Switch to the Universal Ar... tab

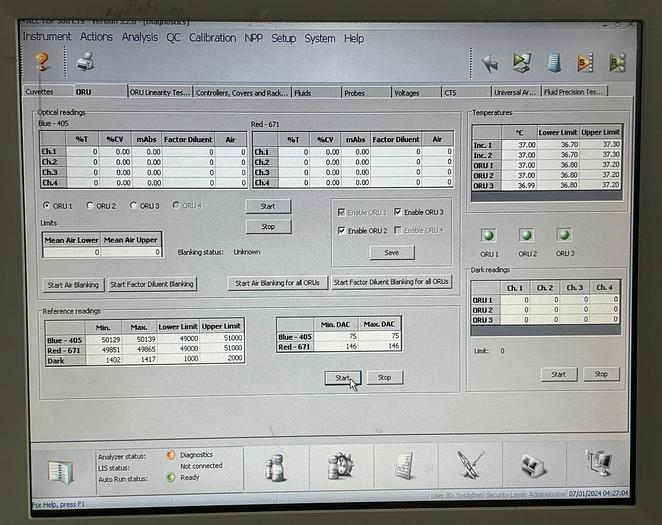[x=516, y=92]
